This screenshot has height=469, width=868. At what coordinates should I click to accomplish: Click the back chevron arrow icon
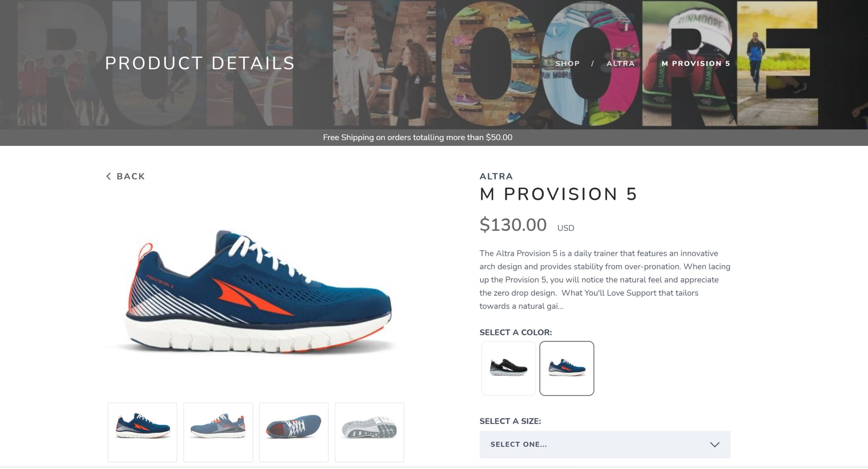pyautogui.click(x=108, y=176)
